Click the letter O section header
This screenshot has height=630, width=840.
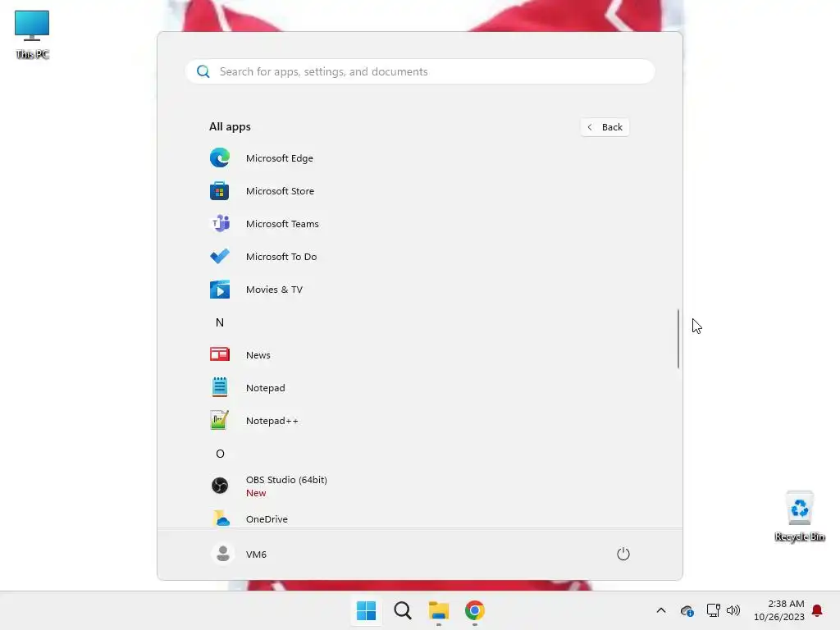point(220,454)
